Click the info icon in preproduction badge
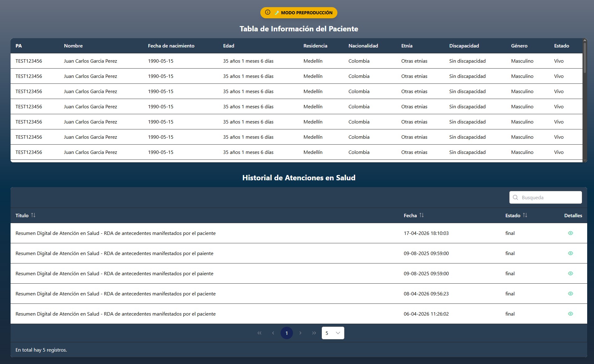This screenshot has height=364, width=594. (267, 12)
